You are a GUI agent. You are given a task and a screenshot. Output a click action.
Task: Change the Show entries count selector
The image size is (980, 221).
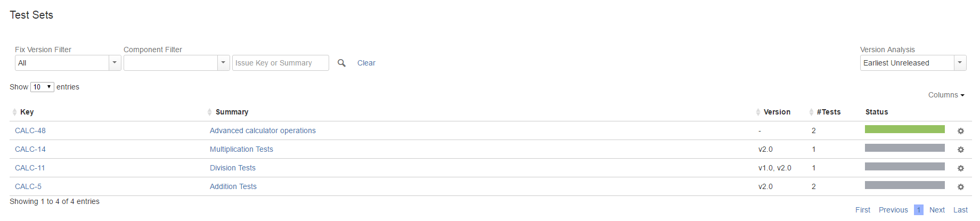pyautogui.click(x=42, y=87)
